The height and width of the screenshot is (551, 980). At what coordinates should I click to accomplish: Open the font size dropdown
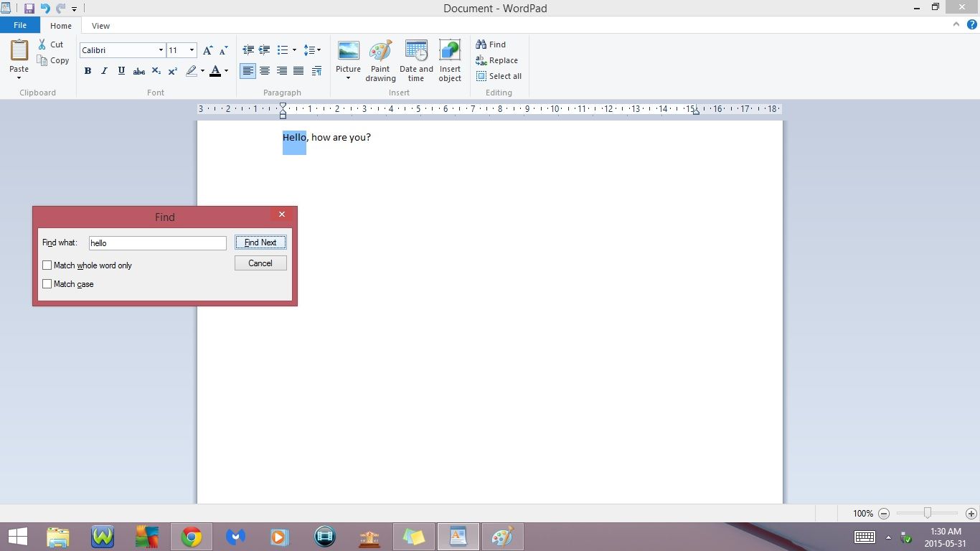[x=192, y=50]
